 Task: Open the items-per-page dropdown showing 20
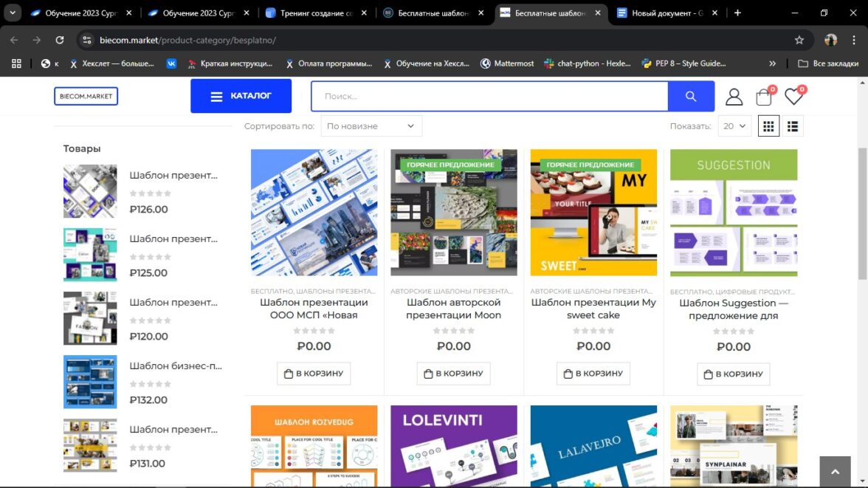tap(734, 126)
